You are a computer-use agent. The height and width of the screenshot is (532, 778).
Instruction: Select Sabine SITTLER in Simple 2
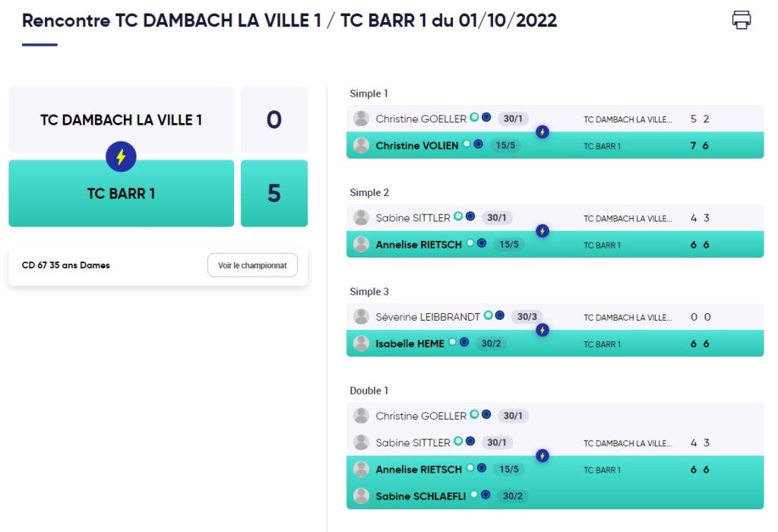coord(413,218)
